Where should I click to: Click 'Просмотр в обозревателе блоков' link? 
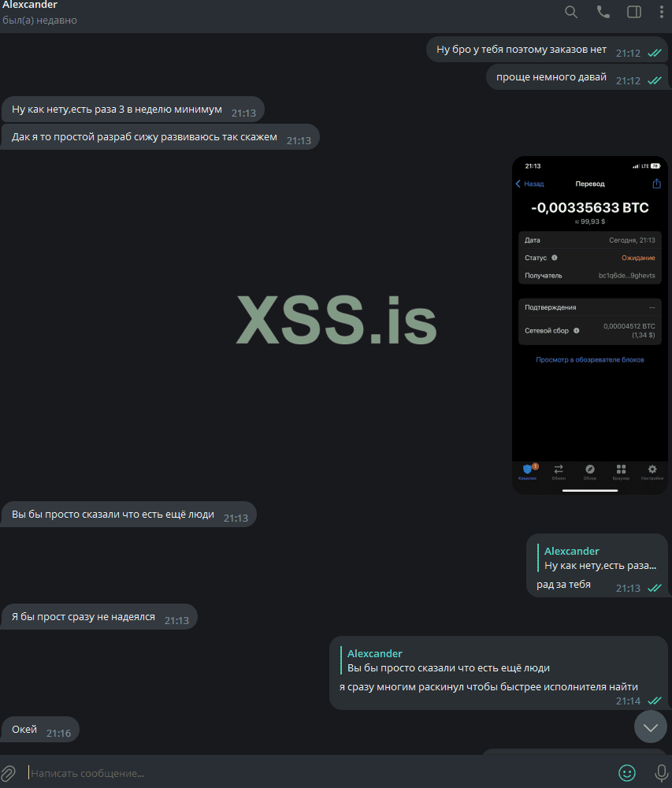[589, 360]
